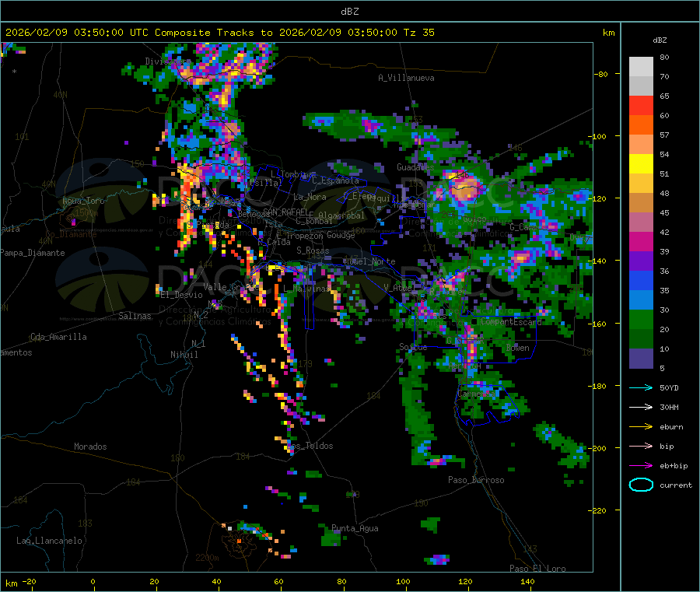700x592 pixels.
Task: Click the 'Co_Diamante' map label
Action: point(71,234)
